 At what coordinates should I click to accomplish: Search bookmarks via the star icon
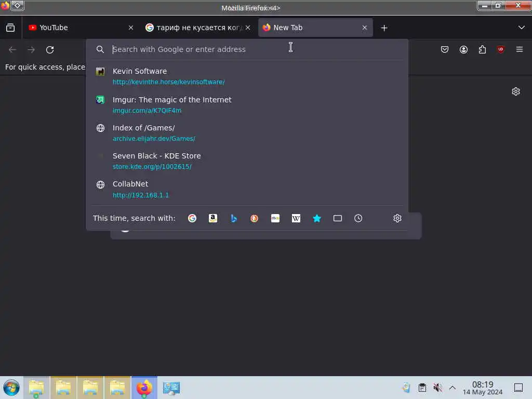[316, 218]
